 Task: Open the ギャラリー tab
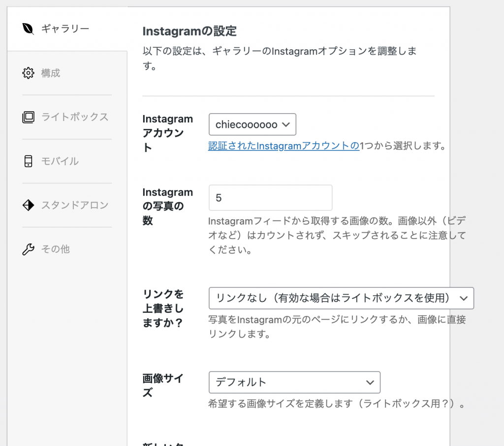point(67,29)
